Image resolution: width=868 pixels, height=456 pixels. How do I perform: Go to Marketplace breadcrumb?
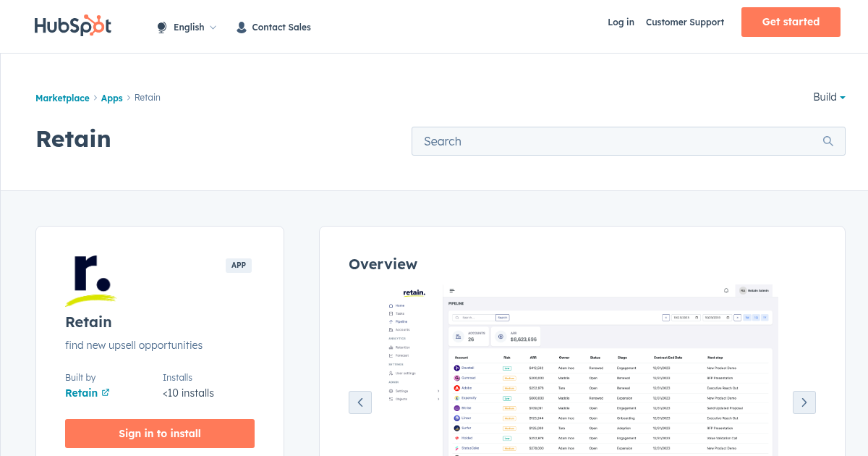coord(62,98)
